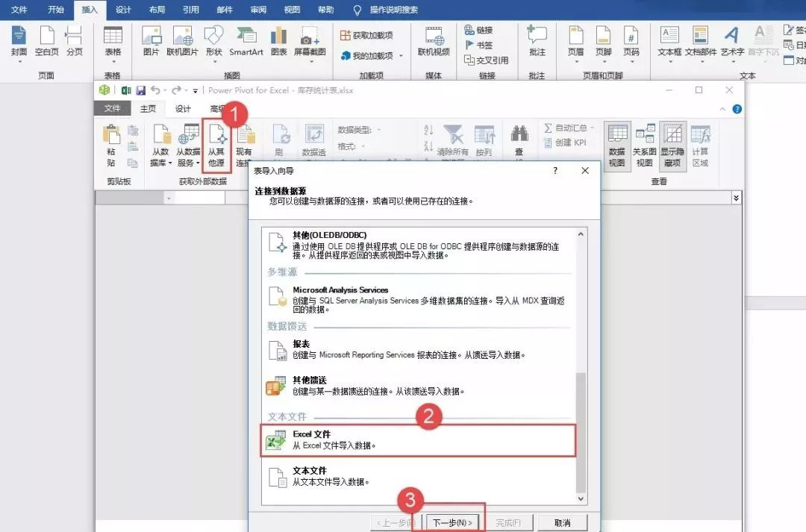
Task: Switch to Power Pivot's 设计 tab
Action: pos(184,108)
